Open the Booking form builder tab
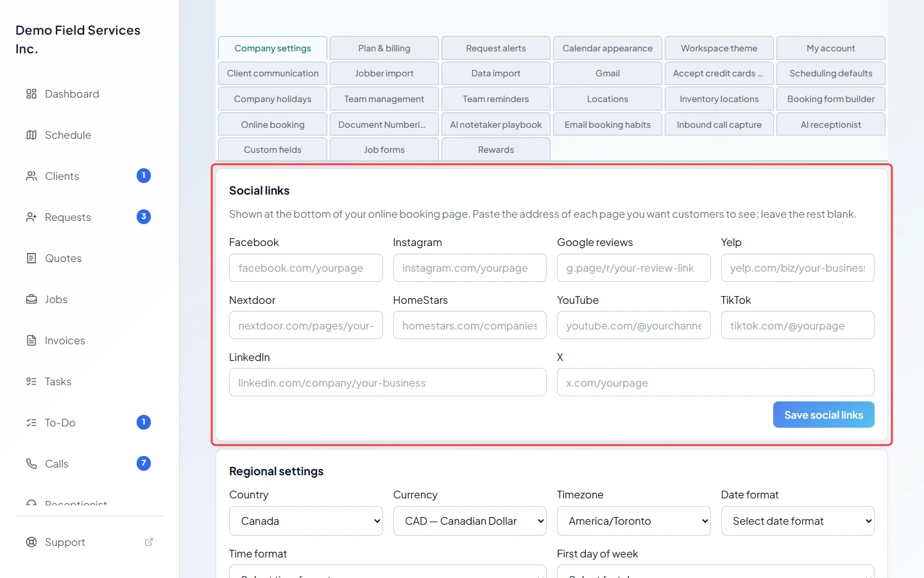This screenshot has height=578, width=924. click(x=831, y=99)
